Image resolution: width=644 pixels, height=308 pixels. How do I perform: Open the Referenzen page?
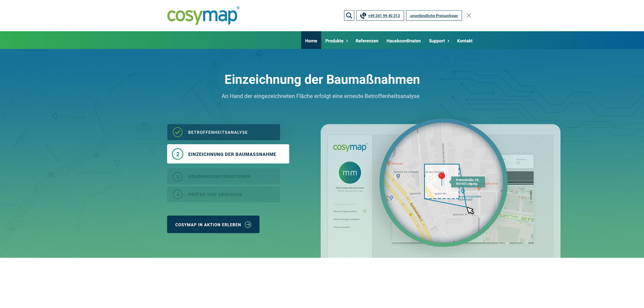(x=367, y=41)
